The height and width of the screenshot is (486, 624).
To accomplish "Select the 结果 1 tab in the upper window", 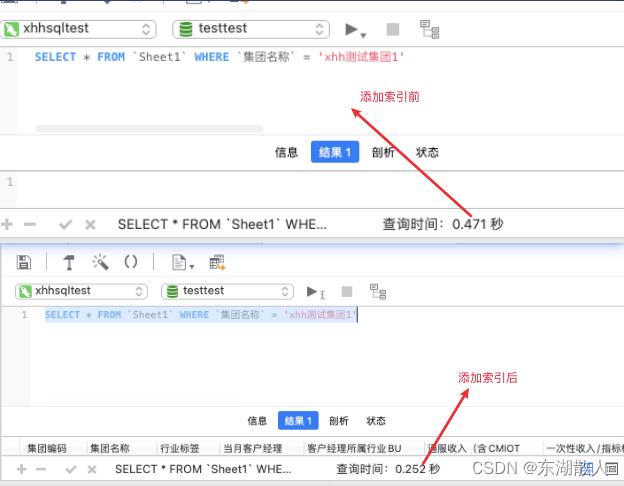I will tap(335, 152).
